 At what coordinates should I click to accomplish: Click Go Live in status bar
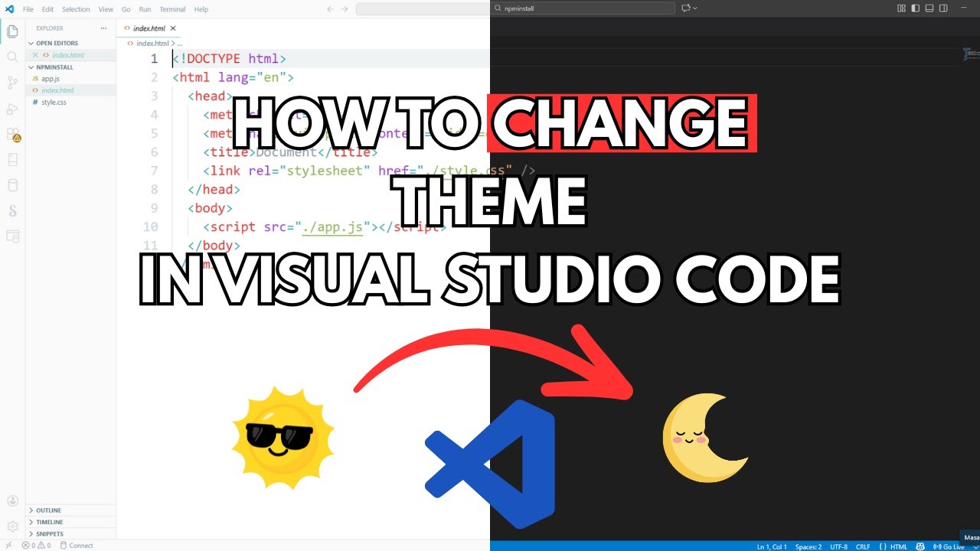click(949, 546)
